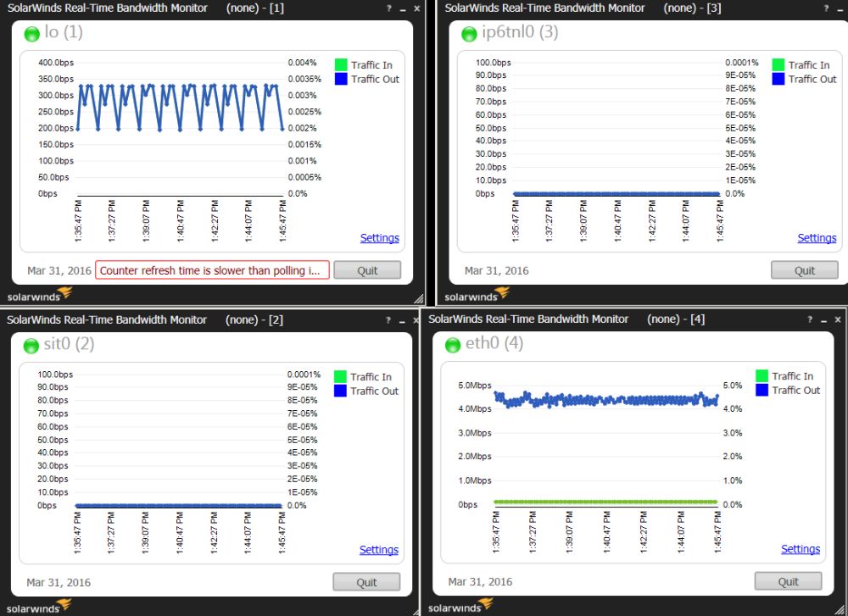Open help in the eth0 (4) window

point(810,319)
